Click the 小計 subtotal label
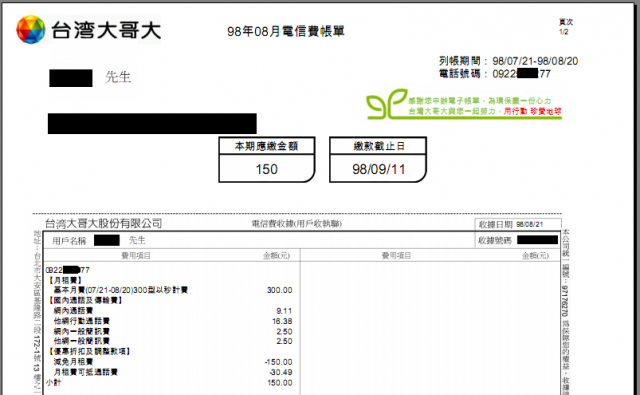This screenshot has height=395, width=640. click(53, 383)
